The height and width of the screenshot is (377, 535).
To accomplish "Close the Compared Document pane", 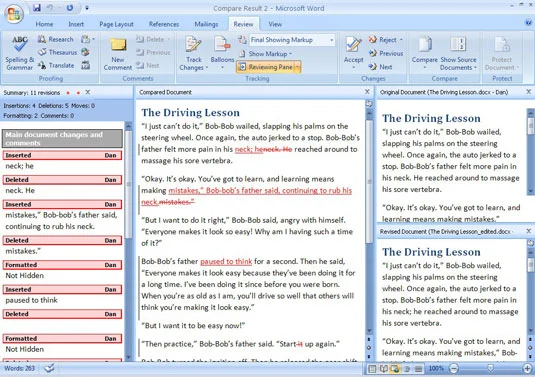I will (367, 91).
